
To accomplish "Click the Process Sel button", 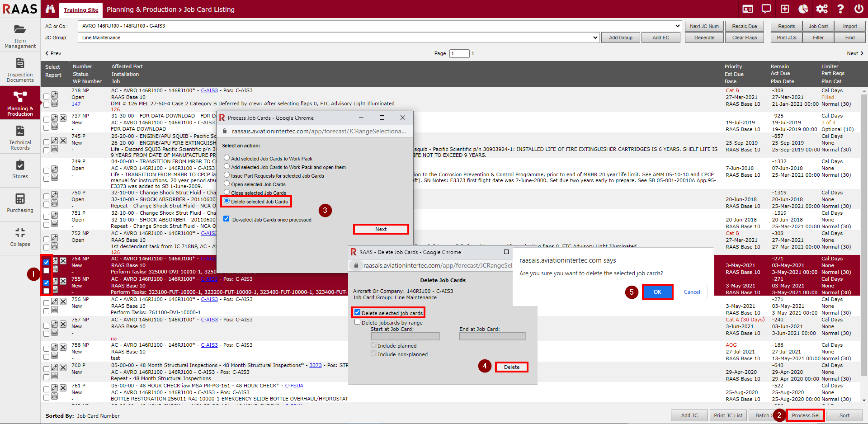I will click(x=805, y=415).
